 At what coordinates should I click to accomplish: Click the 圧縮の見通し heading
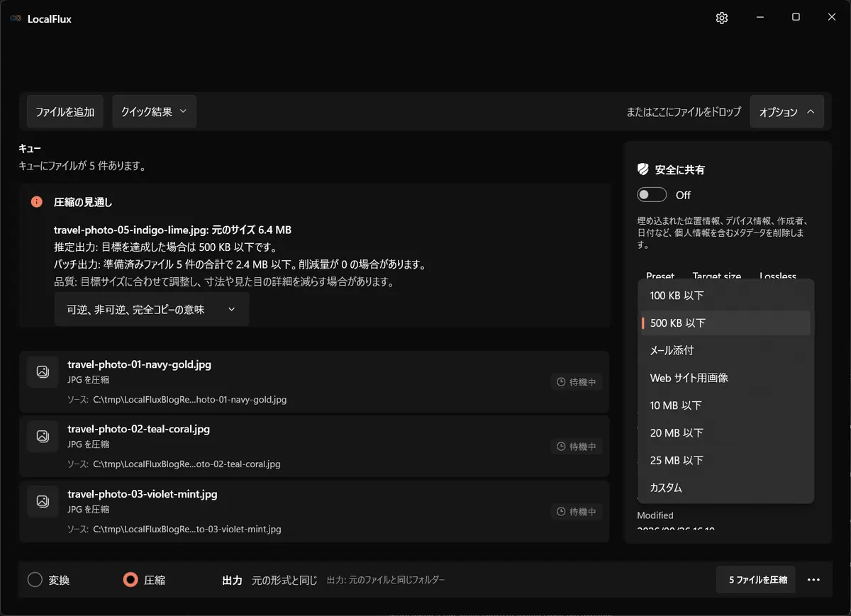click(x=83, y=202)
